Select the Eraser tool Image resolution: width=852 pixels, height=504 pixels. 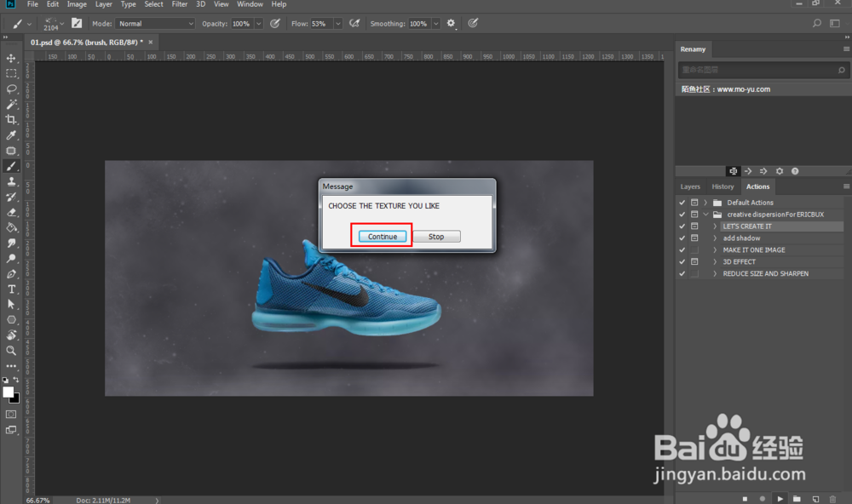click(11, 212)
